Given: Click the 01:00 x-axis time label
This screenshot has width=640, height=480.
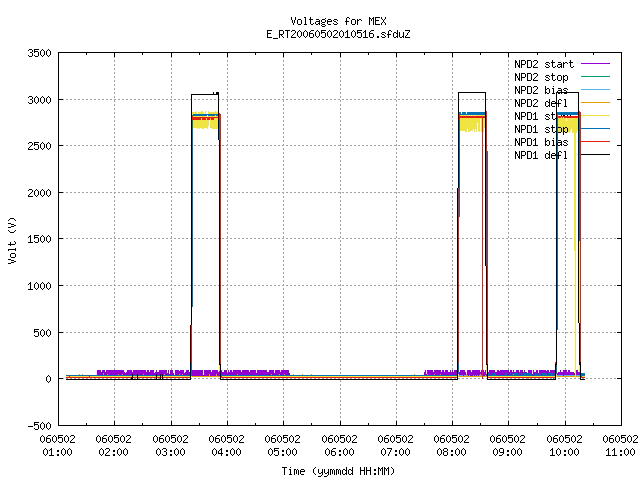Looking at the screenshot, I should click(x=58, y=452).
